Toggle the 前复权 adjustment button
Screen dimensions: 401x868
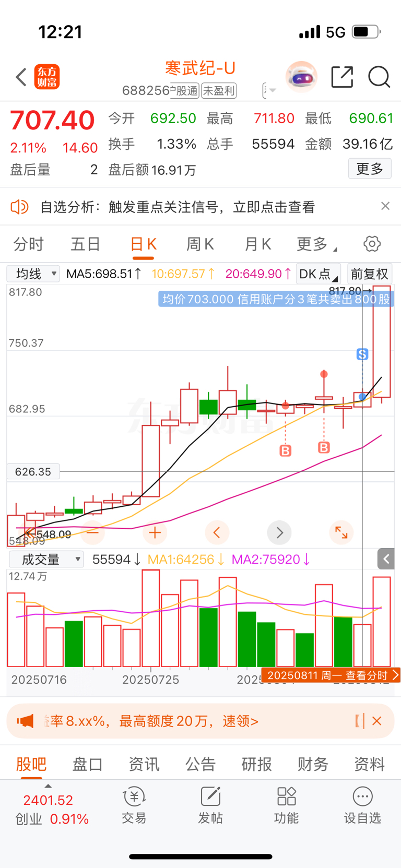pyautogui.click(x=370, y=274)
